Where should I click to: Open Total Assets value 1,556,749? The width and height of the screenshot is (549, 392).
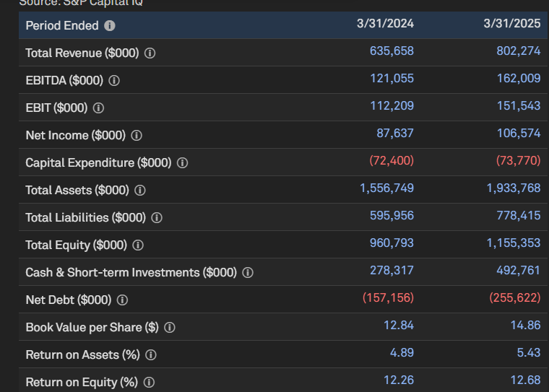387,188
